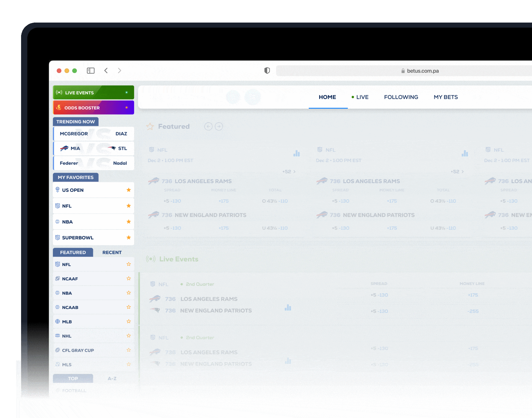Expand +52 more bets second featured card
Viewport: 532px width, 418px height.
pos(457,172)
